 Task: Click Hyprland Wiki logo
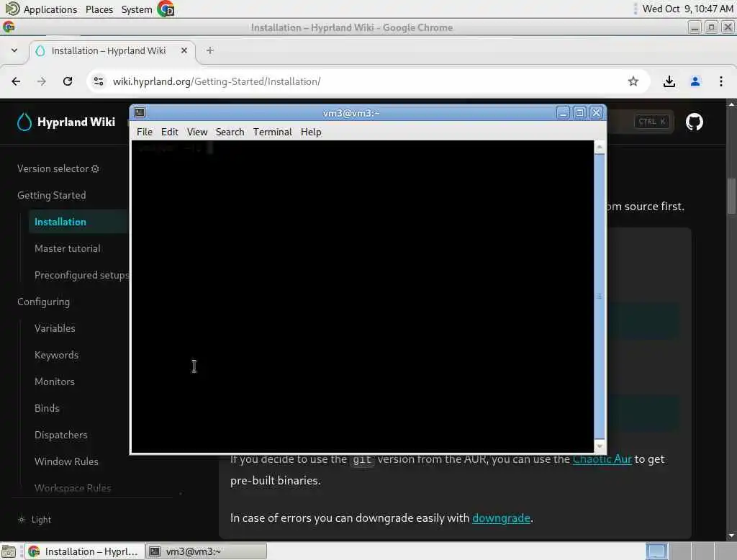[66, 122]
